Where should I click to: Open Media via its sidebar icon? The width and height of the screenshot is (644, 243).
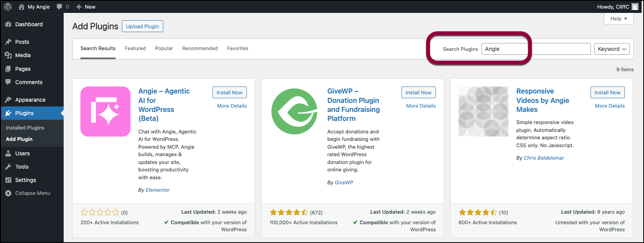pyautogui.click(x=8, y=55)
